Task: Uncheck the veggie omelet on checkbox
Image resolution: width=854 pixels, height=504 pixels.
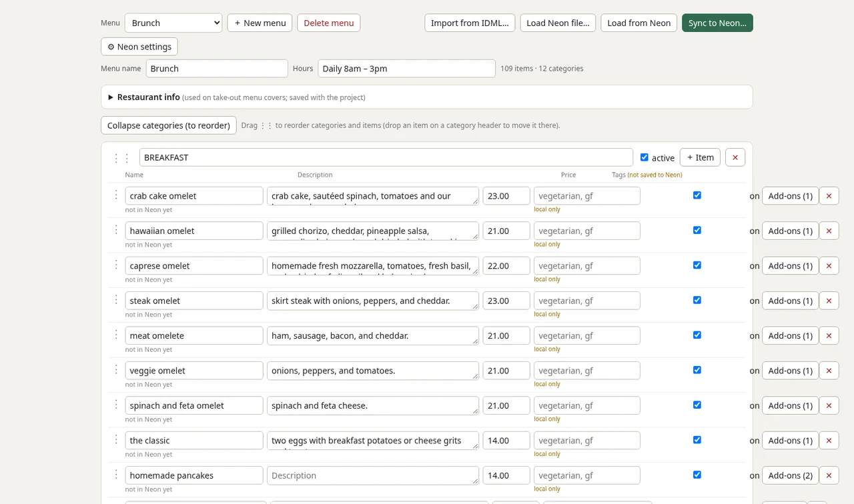Action: click(x=697, y=370)
